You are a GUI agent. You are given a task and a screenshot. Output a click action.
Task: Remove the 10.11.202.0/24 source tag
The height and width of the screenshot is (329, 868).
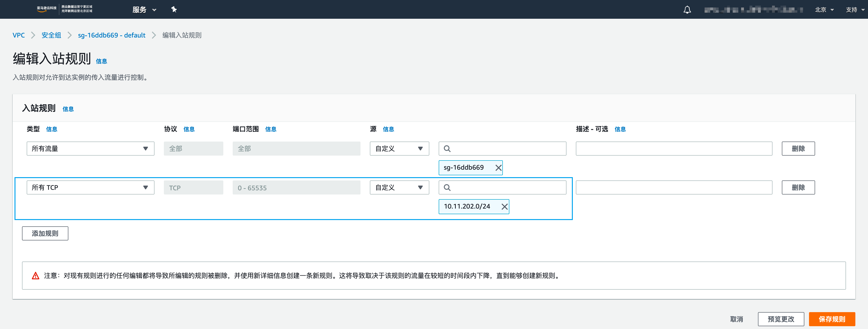(x=504, y=206)
